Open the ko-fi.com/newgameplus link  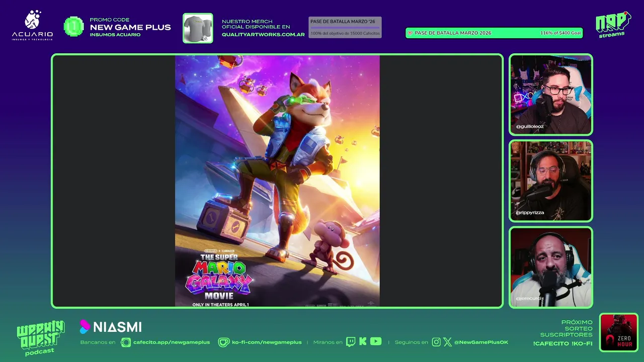click(267, 342)
